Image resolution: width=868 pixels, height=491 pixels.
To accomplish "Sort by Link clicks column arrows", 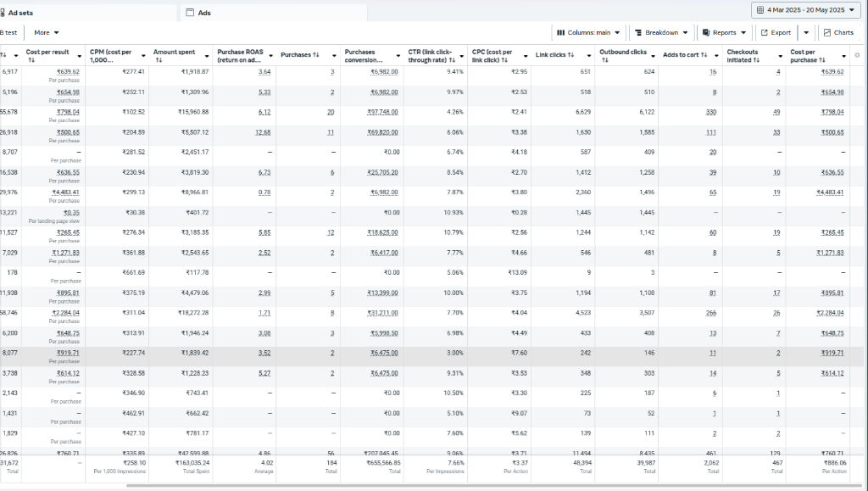I will coord(570,55).
